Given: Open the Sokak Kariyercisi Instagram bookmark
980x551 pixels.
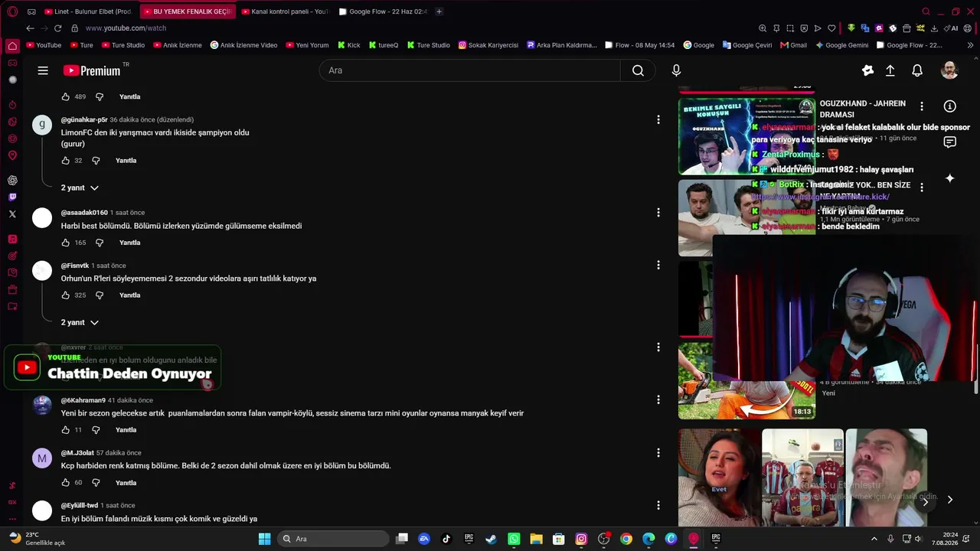Looking at the screenshot, I should coord(488,45).
